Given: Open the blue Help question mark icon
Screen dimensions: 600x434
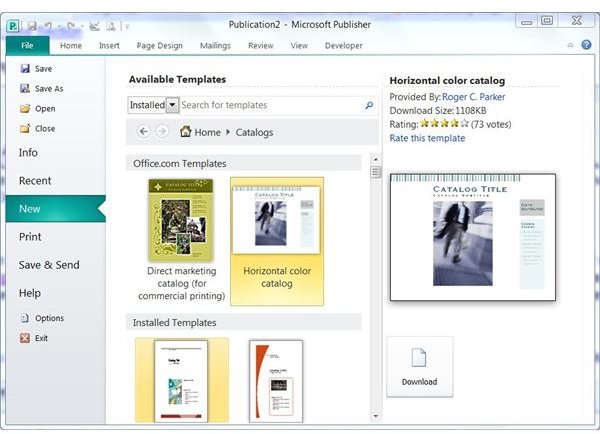Looking at the screenshot, I should point(586,45).
